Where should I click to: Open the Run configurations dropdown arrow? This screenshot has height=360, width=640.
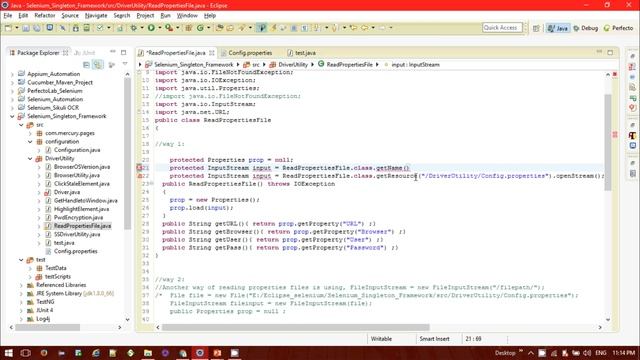click(x=160, y=28)
